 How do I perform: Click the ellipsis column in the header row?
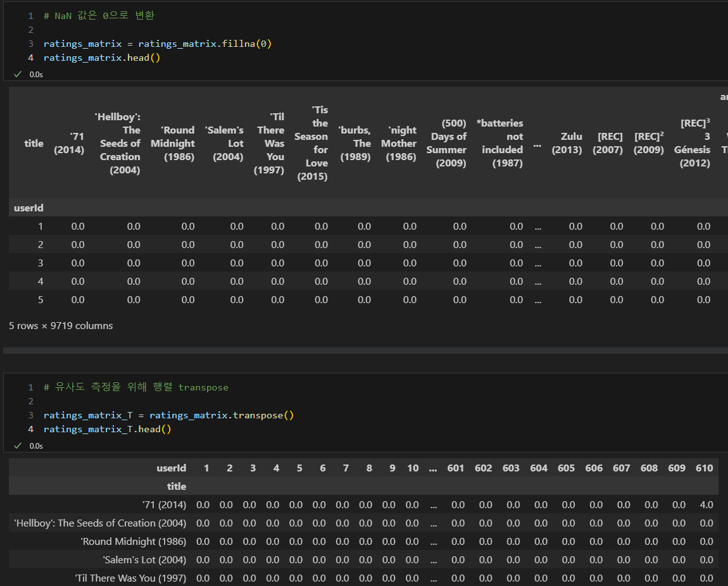[537, 145]
